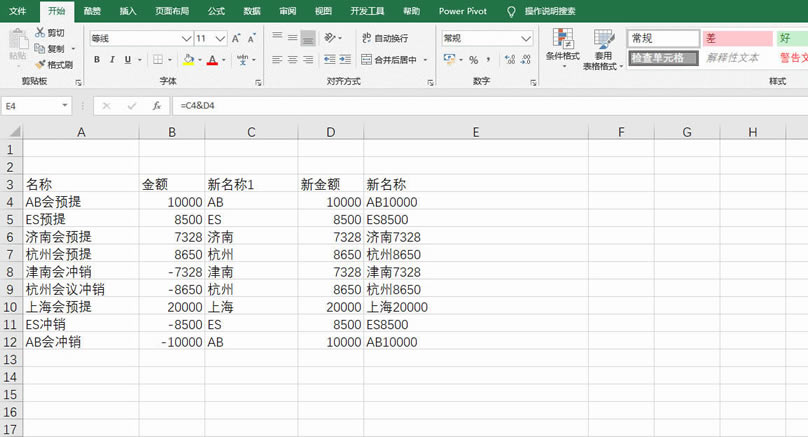
Task: Open the font name dropdown
Action: (187, 38)
